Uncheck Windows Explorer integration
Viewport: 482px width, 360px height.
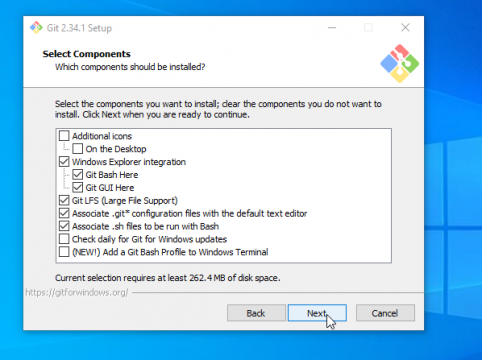(64, 162)
